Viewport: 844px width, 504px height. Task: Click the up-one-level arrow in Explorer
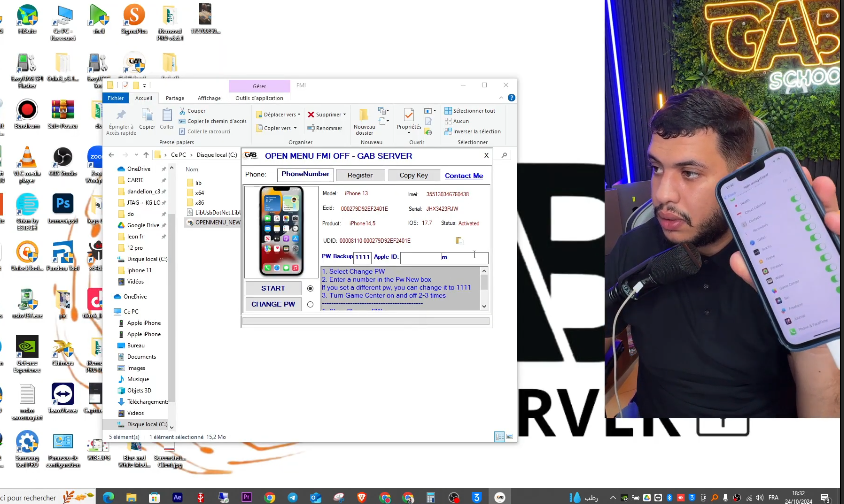(x=146, y=155)
